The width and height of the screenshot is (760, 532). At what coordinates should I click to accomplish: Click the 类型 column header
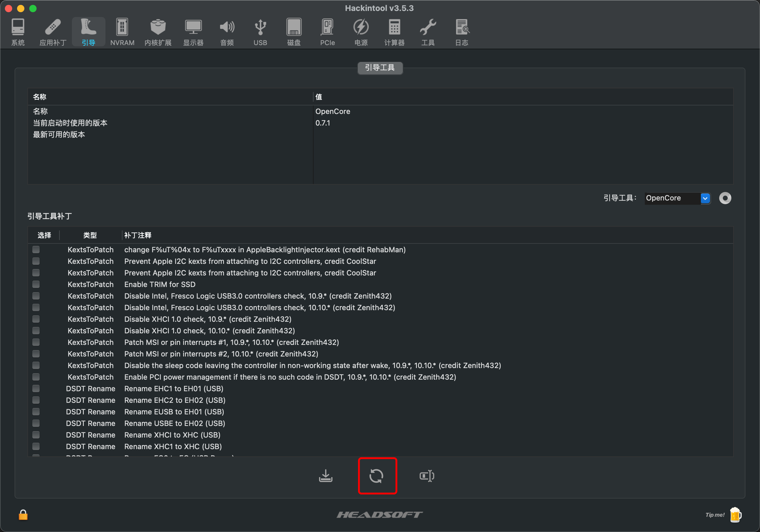point(90,235)
